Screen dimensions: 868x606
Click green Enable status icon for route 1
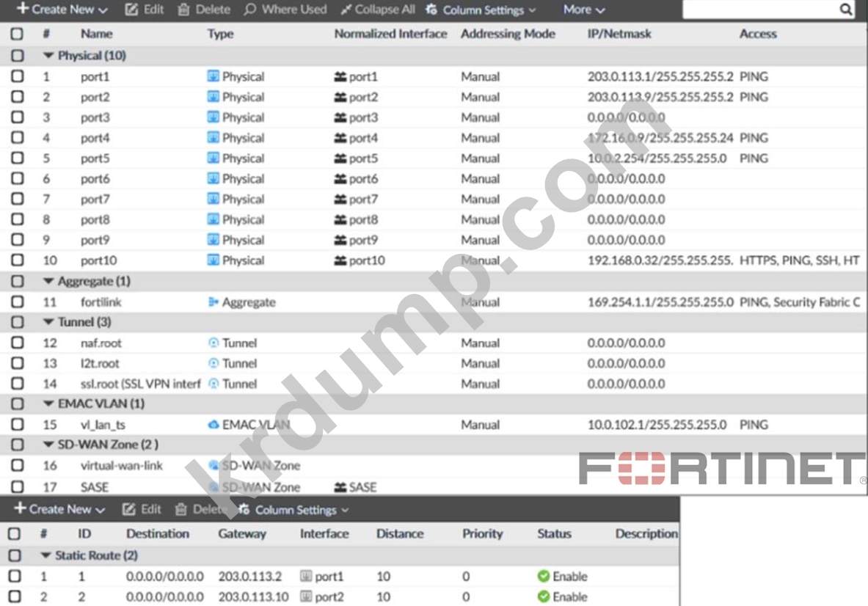[544, 577]
